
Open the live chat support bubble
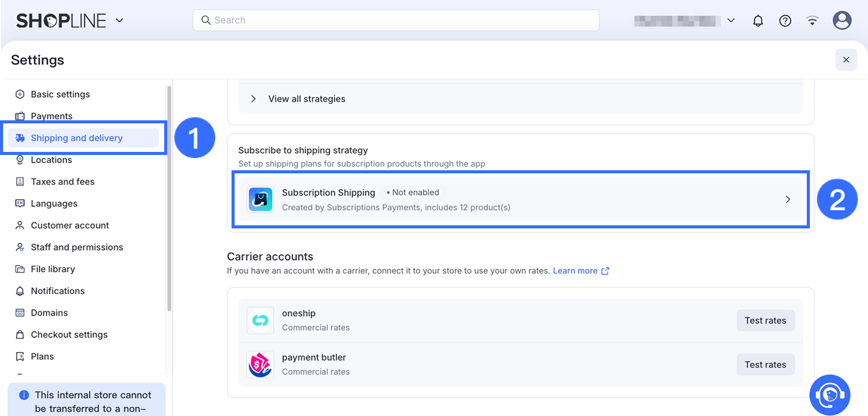pyautogui.click(x=829, y=395)
